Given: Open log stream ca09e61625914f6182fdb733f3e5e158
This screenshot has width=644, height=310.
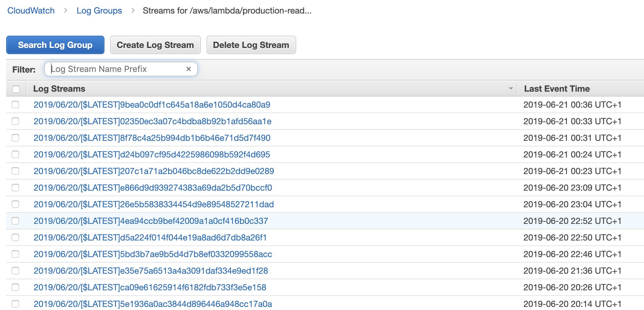Looking at the screenshot, I should [150, 287].
